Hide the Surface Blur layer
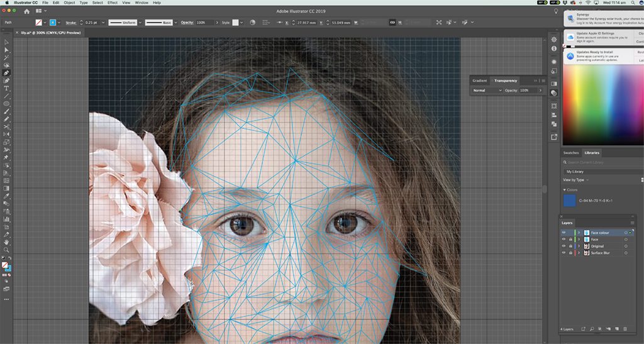Screen dimensions: 644x344 (x=563, y=253)
